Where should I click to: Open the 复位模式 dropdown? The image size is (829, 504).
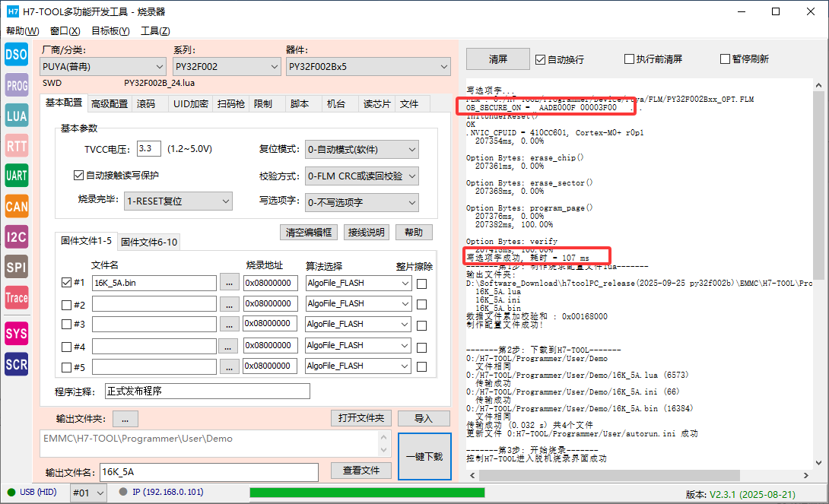(361, 149)
